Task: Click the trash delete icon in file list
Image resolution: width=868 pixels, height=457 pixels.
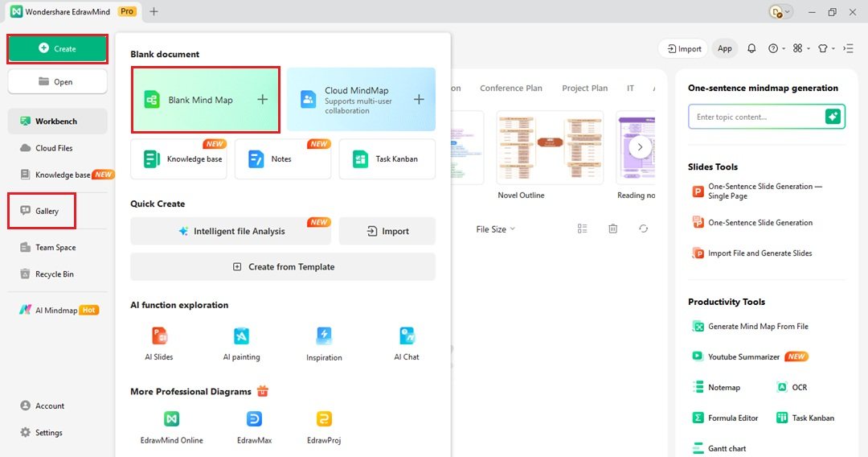Action: tap(612, 228)
